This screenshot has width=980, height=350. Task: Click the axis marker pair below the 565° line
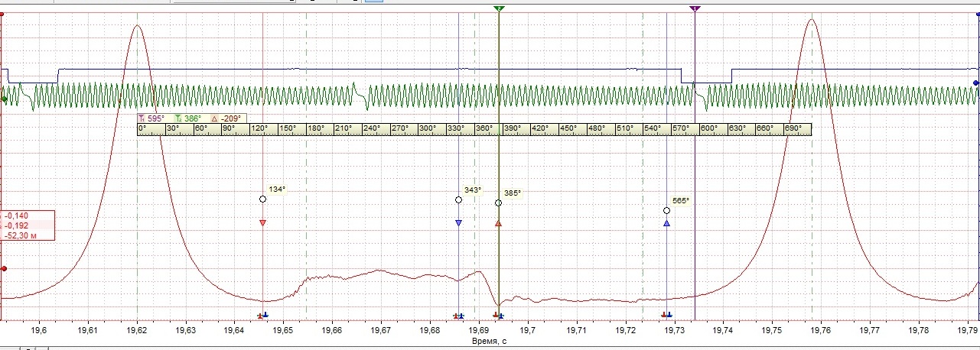(666, 316)
